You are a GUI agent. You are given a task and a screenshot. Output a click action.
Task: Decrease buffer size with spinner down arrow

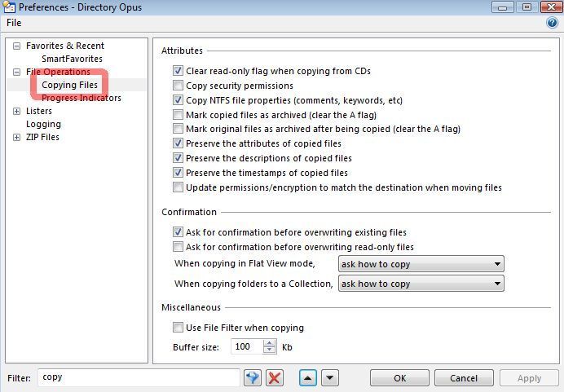click(x=270, y=350)
